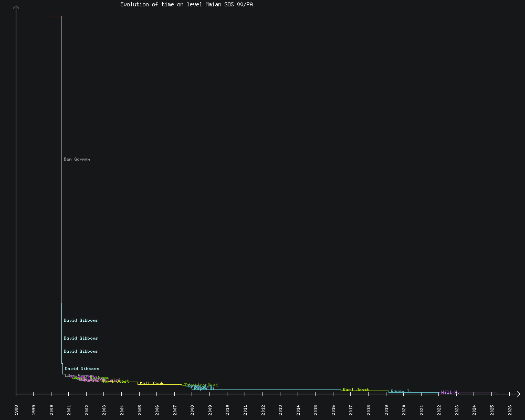Click the 2010 year tick label
Viewport: 525px width, 420px height.
(x=227, y=410)
